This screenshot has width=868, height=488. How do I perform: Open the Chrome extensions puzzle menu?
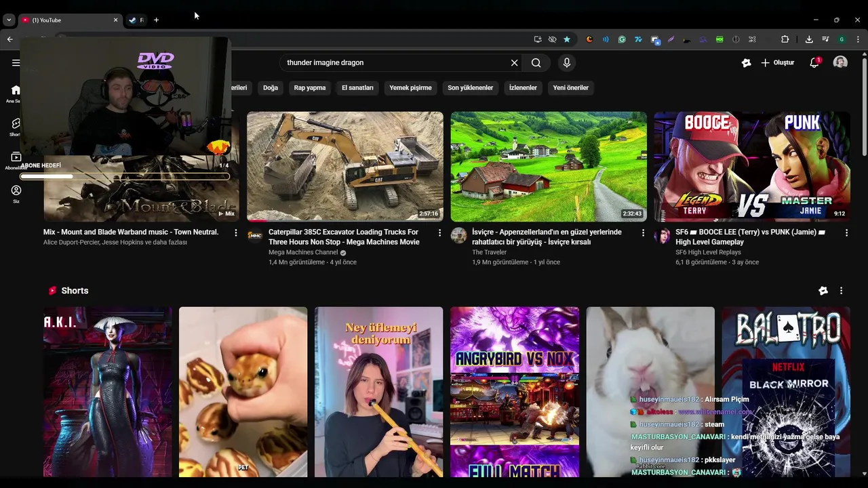(785, 39)
